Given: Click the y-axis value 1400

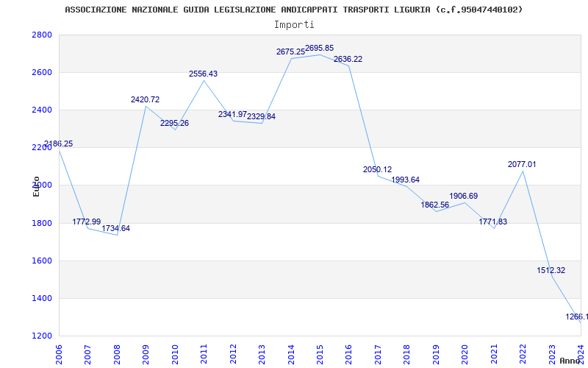Looking at the screenshot, I should (x=42, y=298).
